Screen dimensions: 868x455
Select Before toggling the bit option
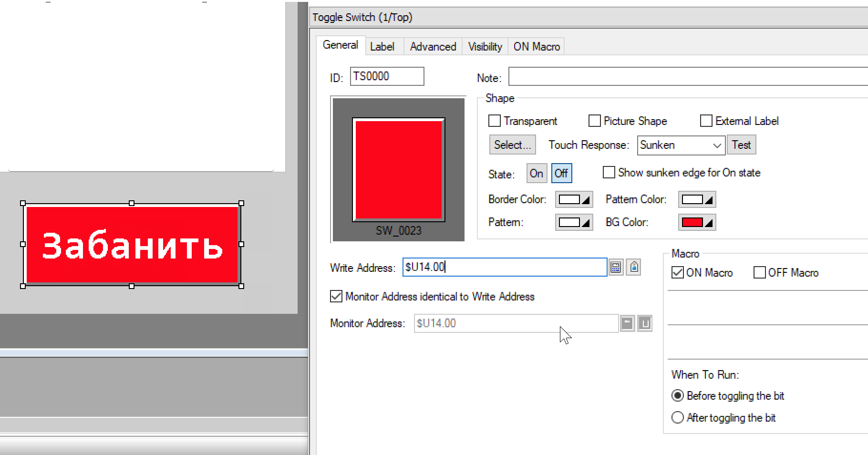coord(677,396)
